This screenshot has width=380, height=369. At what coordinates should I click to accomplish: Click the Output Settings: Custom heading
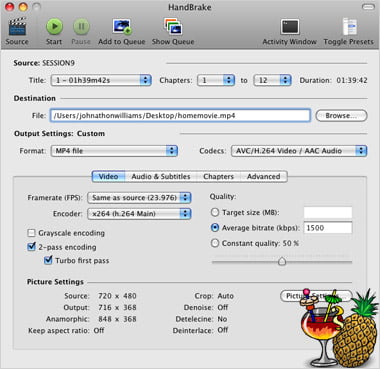59,134
